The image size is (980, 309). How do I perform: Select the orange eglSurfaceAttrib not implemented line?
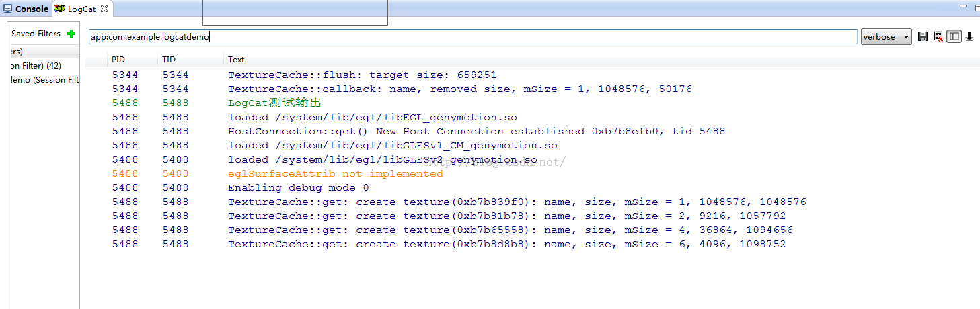pos(335,173)
